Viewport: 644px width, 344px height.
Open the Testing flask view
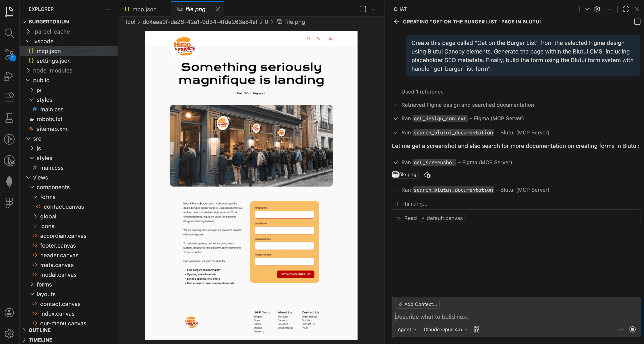pyautogui.click(x=9, y=118)
